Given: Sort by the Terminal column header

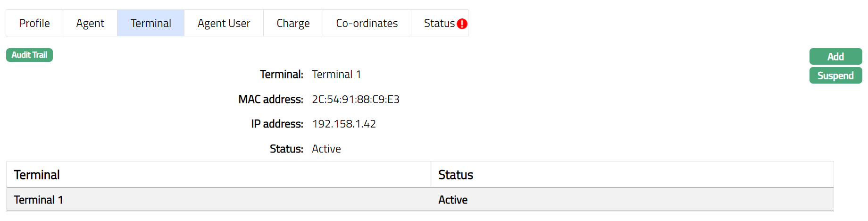Looking at the screenshot, I should 37,175.
